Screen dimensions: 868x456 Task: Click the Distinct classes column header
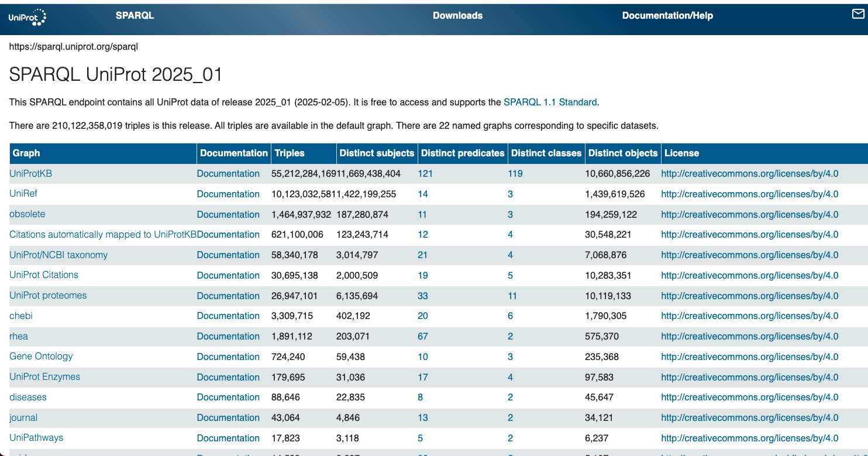tap(546, 153)
